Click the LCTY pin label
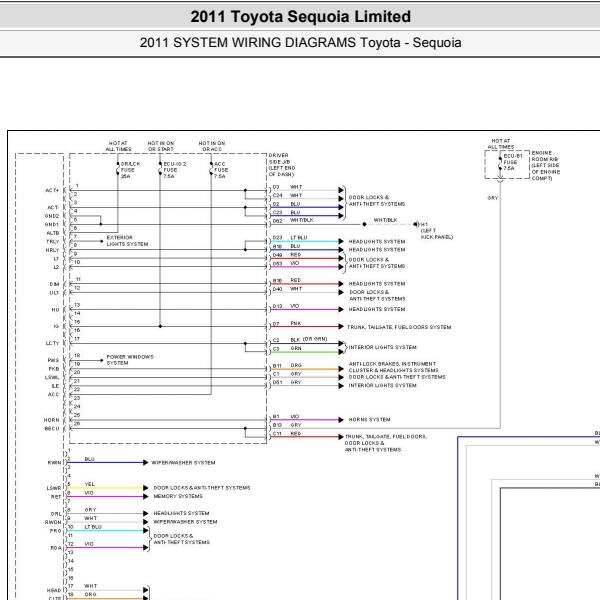The height and width of the screenshot is (600, 600). pyautogui.click(x=52, y=343)
